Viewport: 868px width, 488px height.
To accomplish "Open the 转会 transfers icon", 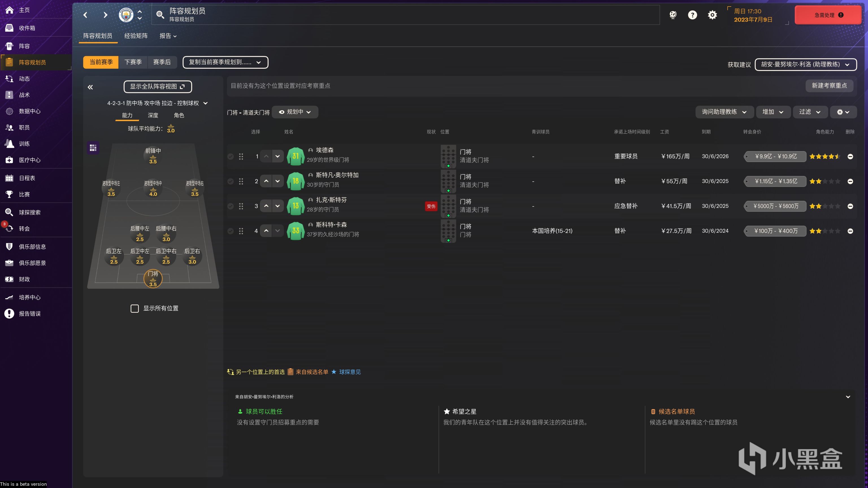I will 9,229.
